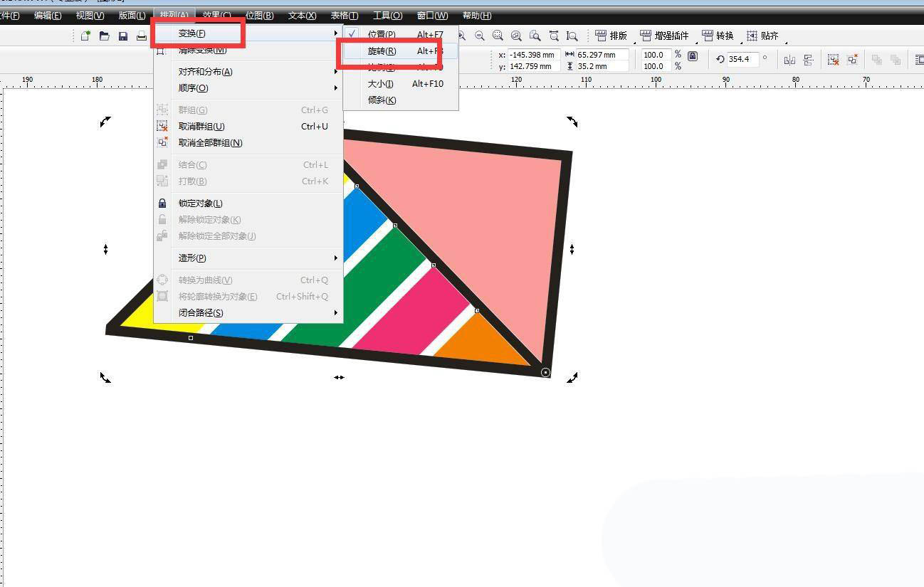Select 旋转(R) from the transform submenu
This screenshot has width=924, height=587.
click(382, 51)
